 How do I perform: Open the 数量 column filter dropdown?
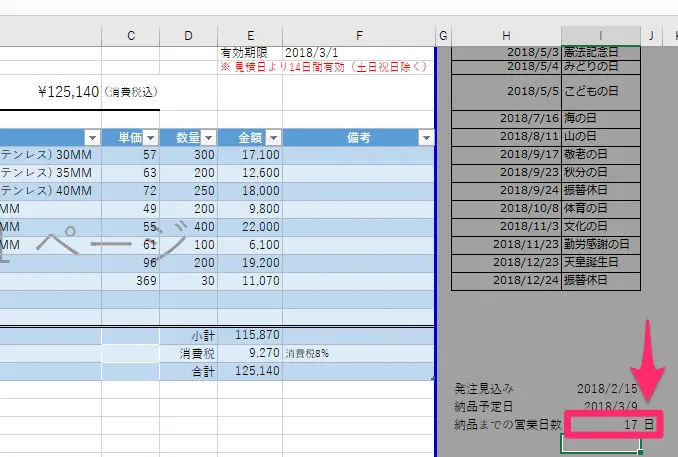click(208, 138)
